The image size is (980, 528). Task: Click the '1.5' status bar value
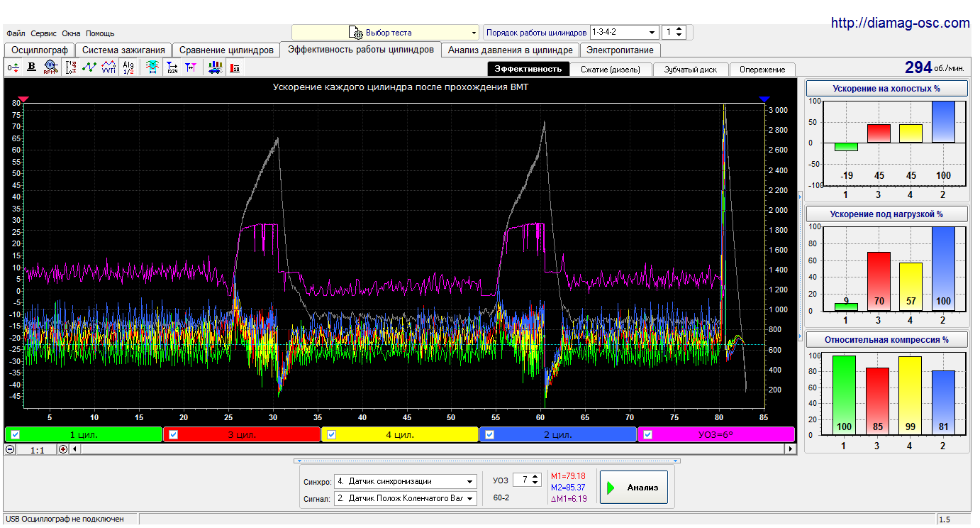[945, 520]
